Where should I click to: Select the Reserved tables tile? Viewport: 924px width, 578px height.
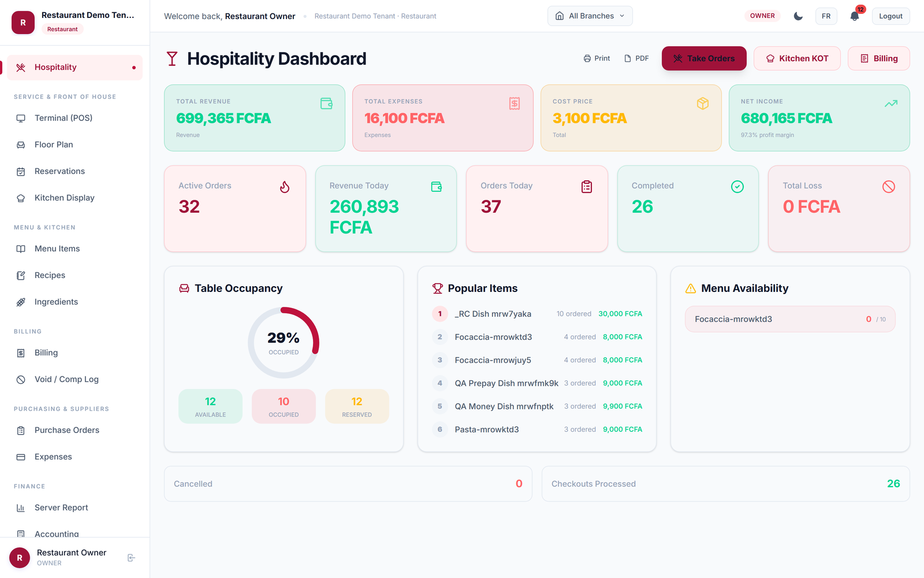[x=357, y=406]
